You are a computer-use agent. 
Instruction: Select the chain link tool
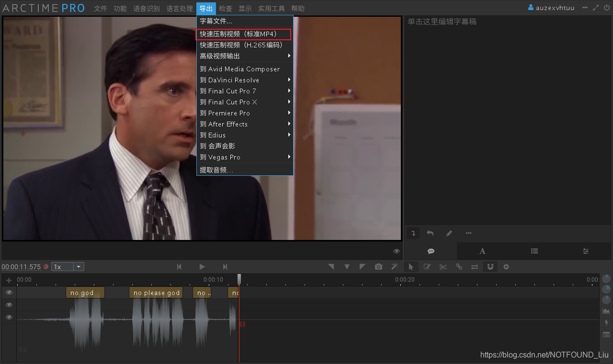(459, 267)
